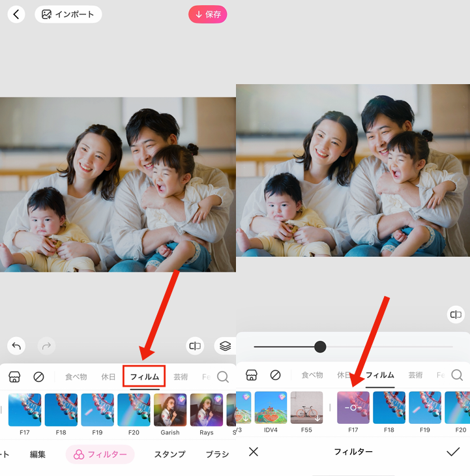
Task: Apply F18 filter thumbnail in right screen
Action: 389,408
